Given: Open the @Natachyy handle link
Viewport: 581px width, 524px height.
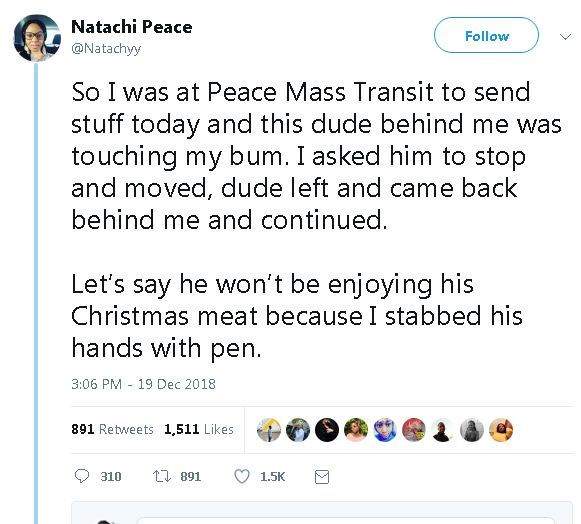Looking at the screenshot, I should tap(106, 49).
